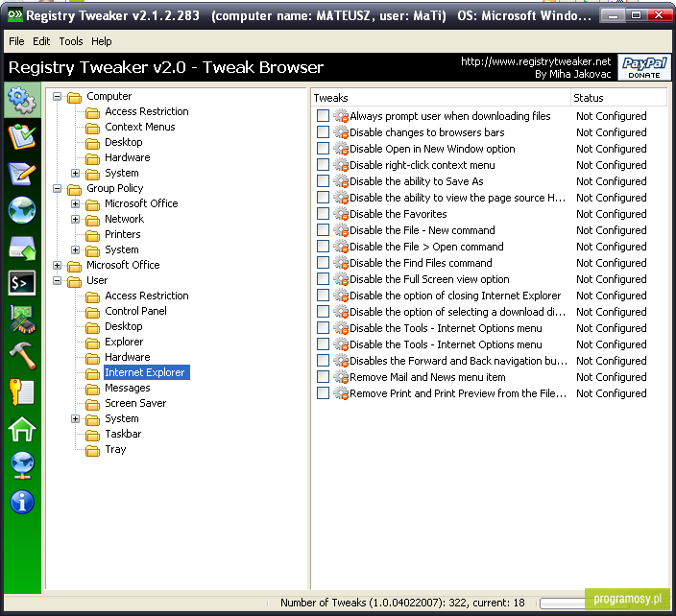Viewport: 676px width, 616px height.
Task: Click the Printers folder icon
Action: coord(92,235)
